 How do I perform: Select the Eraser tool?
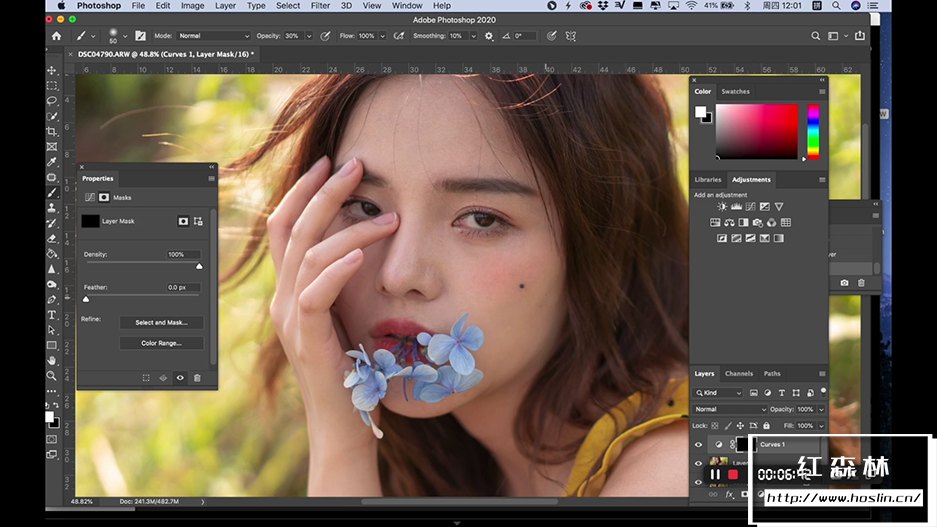coord(52,238)
